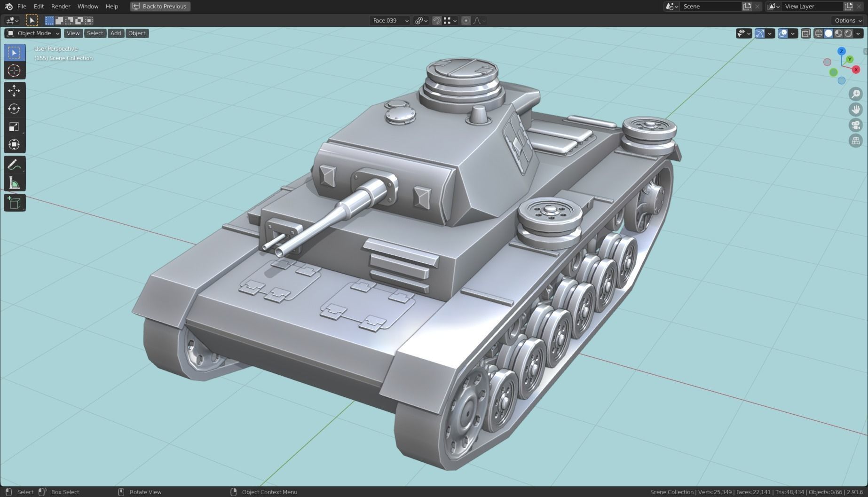
Task: Choose Set new selection mode
Action: tap(49, 20)
